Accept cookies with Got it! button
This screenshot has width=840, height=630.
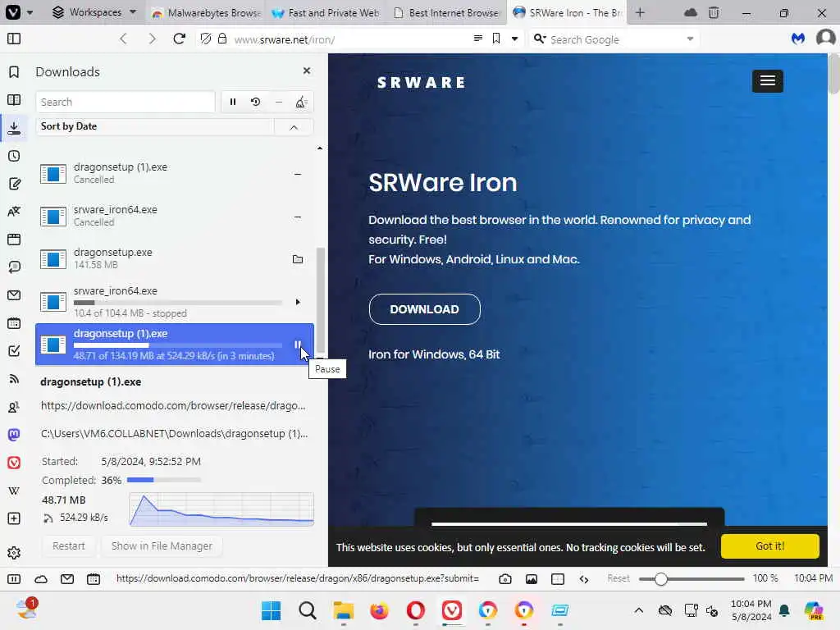pos(769,546)
